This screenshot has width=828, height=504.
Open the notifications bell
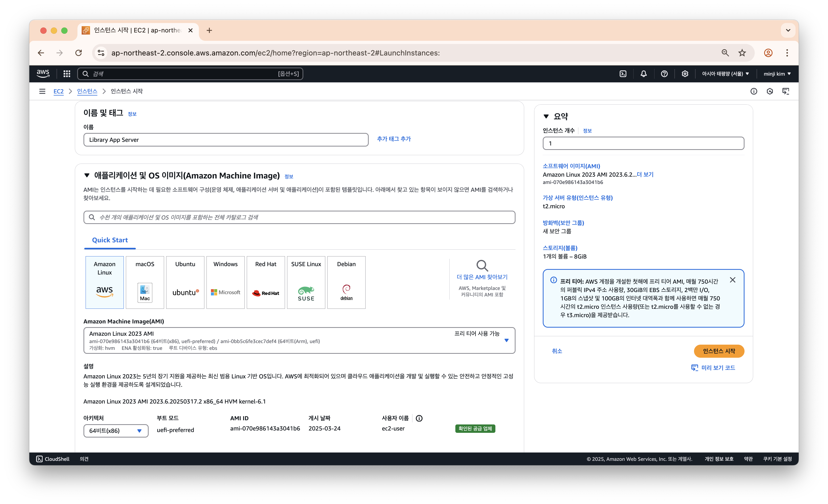tap(644, 74)
